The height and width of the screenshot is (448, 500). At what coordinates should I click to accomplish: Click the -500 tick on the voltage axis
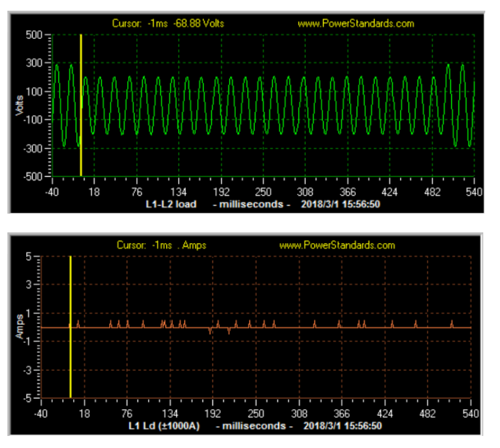point(34,177)
